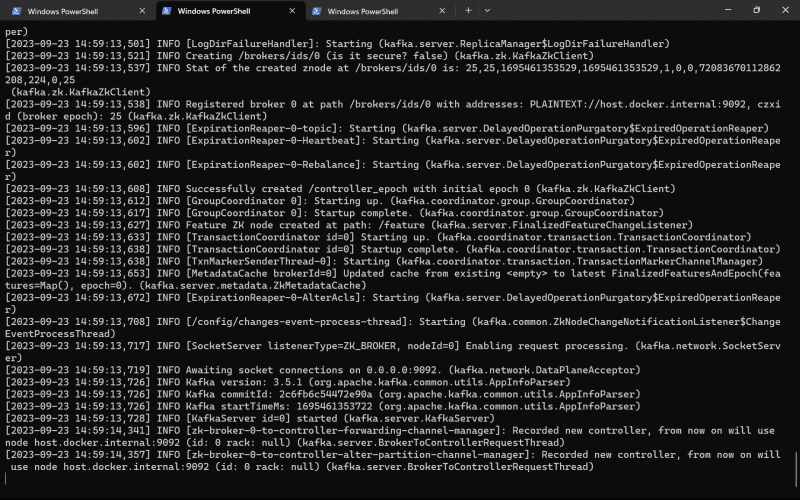Click the blinking cursor on the last line

[x=6, y=479]
